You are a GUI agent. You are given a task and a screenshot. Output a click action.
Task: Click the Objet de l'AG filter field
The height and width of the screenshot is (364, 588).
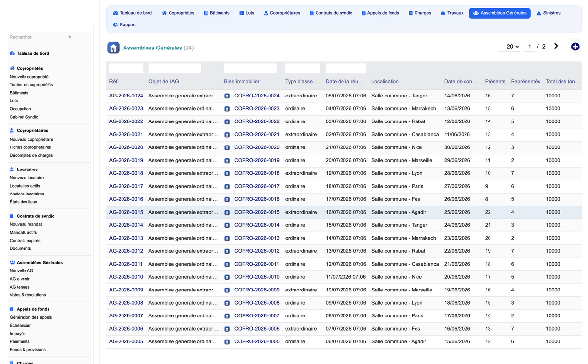tap(175, 68)
